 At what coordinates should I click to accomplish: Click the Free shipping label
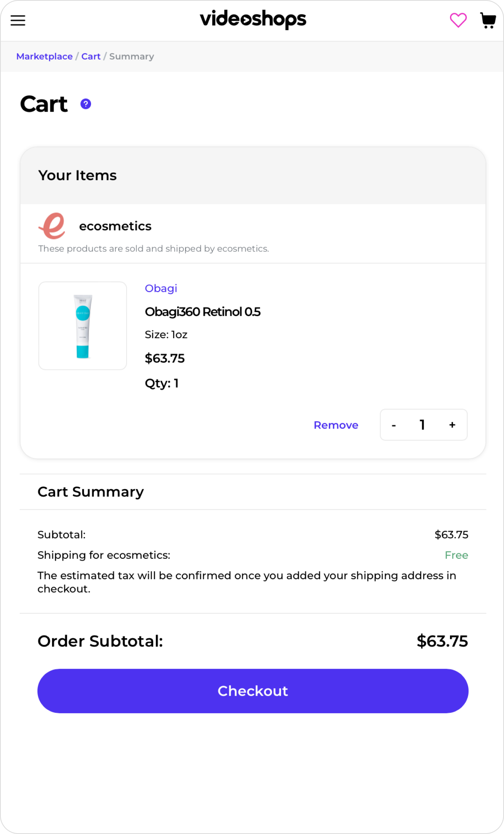[456, 555]
